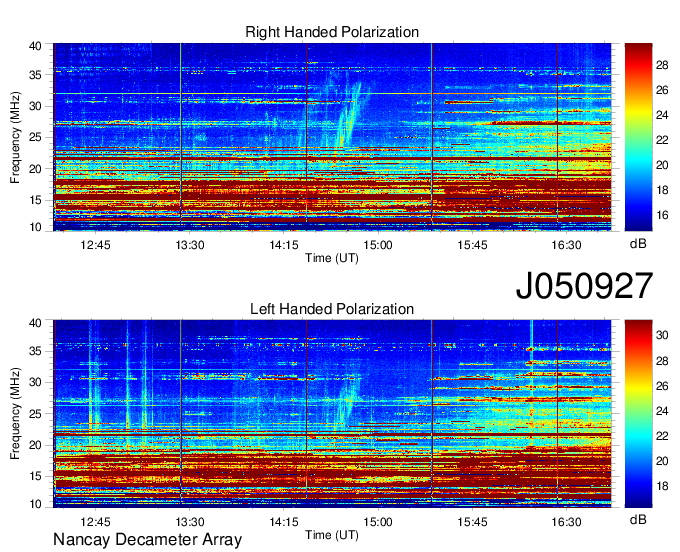This screenshot has height=552, width=680.
Task: Click the 16 dB label on top color bar
Action: click(x=662, y=215)
